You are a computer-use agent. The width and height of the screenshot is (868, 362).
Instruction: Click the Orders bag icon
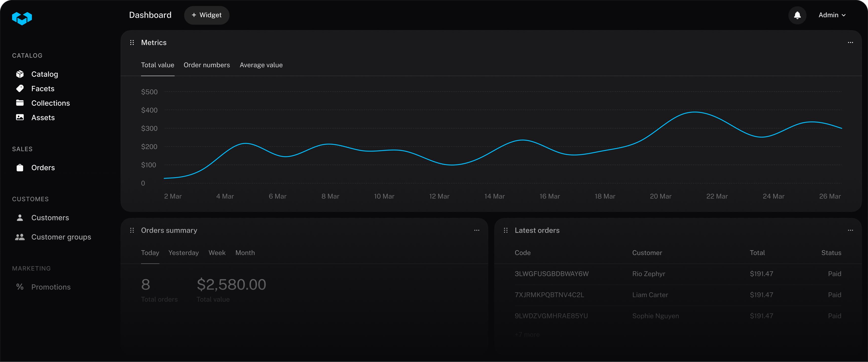pos(20,168)
